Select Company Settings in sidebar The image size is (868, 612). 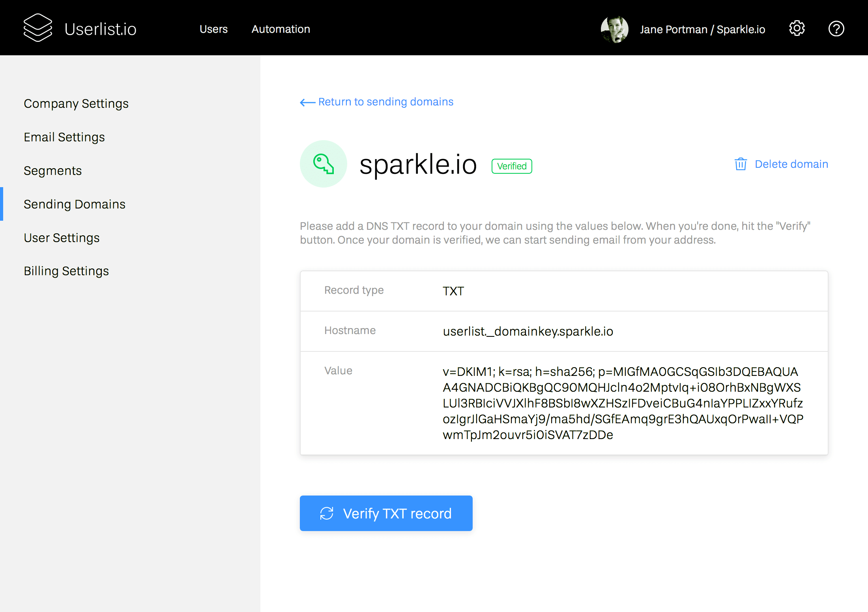point(76,103)
